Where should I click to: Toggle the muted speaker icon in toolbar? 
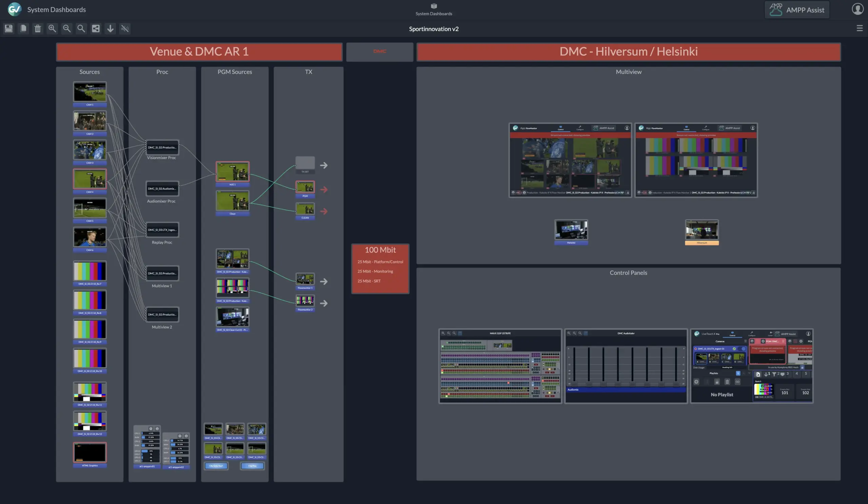coord(125,29)
